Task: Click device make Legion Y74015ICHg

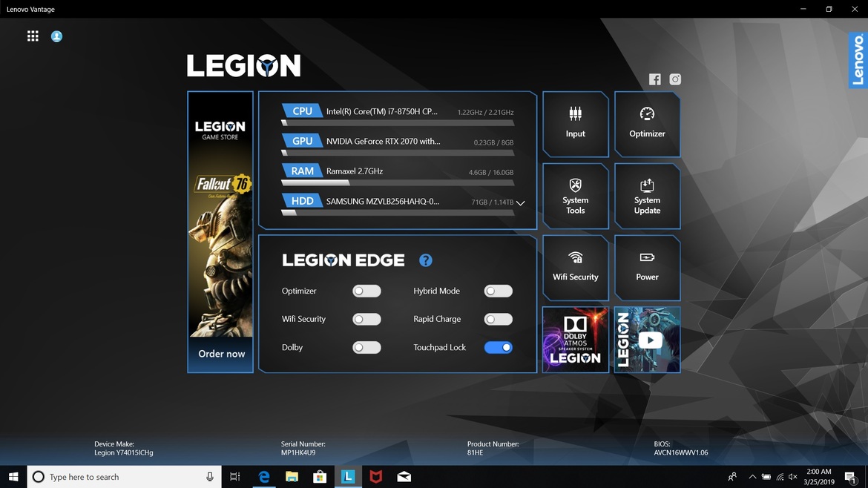Action: coord(123,452)
